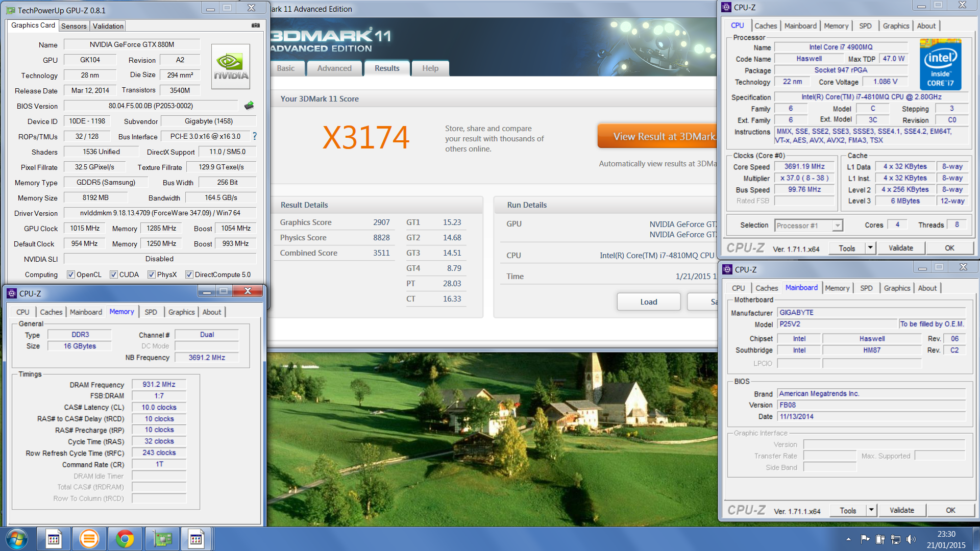Show hidden system tray icons

[x=848, y=539]
